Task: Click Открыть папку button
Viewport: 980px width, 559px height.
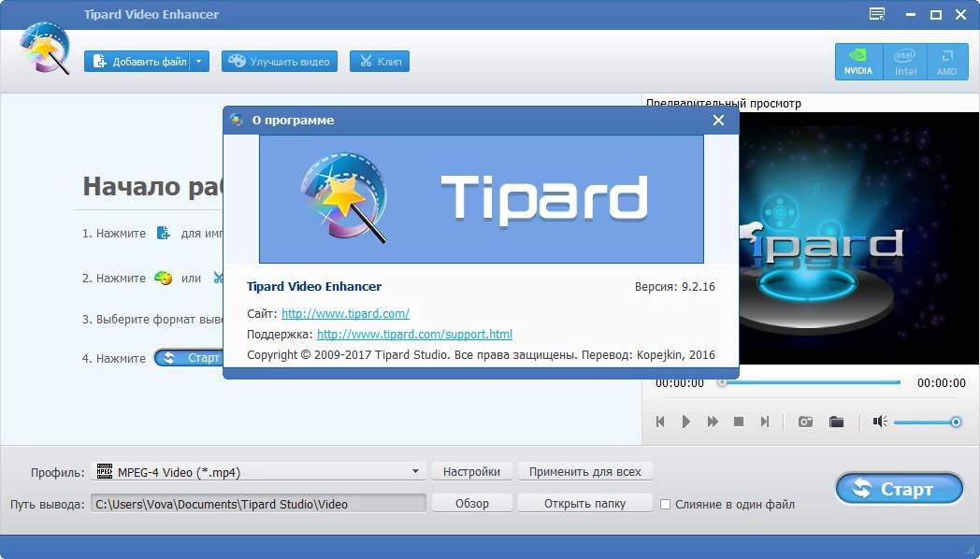Action: tap(585, 504)
